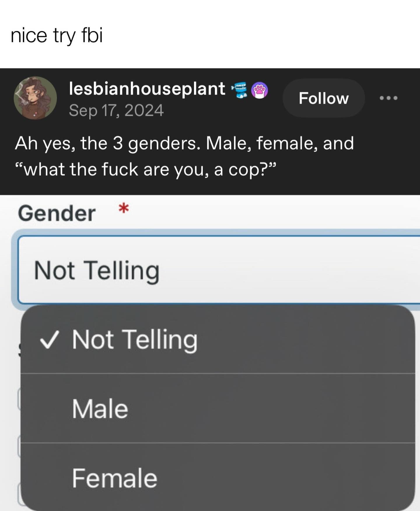Click the smoking character profile picture
The height and width of the screenshot is (511, 420).
(x=35, y=98)
